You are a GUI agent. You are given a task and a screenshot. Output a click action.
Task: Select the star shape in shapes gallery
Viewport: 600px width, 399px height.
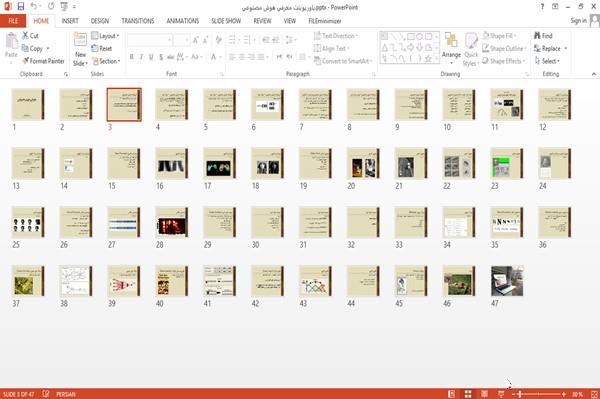coord(428,59)
